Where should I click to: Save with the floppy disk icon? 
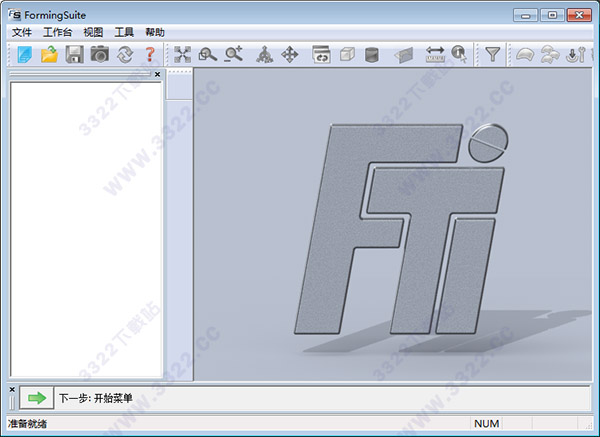74,54
